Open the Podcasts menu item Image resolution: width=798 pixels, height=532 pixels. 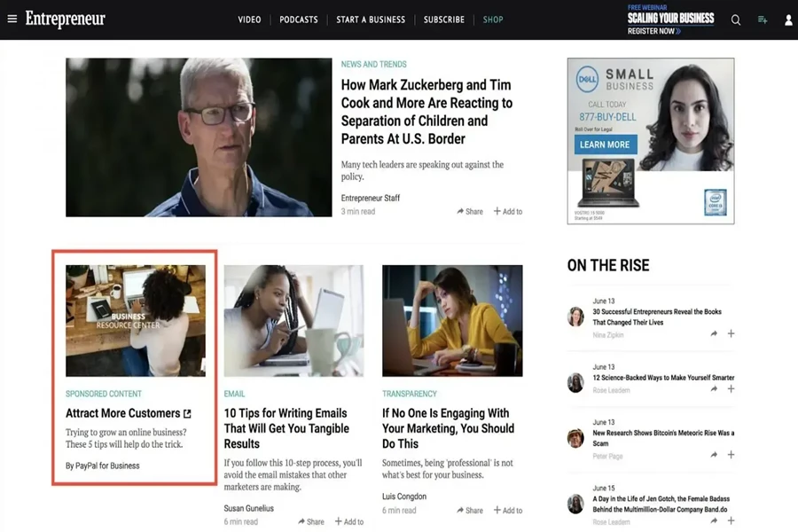coord(299,20)
